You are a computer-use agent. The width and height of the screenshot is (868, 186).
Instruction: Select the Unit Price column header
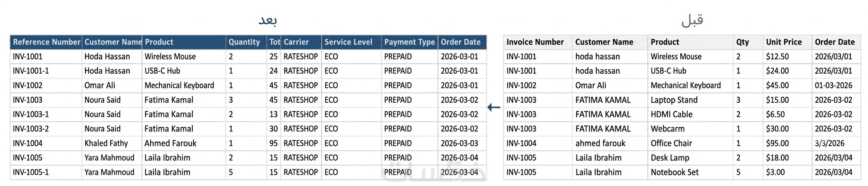(x=787, y=42)
